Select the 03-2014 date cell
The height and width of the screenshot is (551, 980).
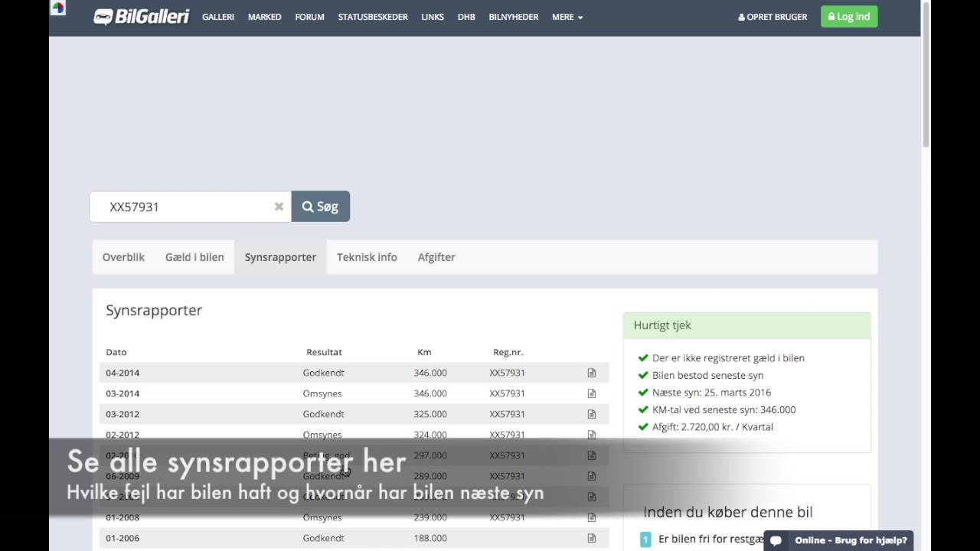(x=122, y=393)
